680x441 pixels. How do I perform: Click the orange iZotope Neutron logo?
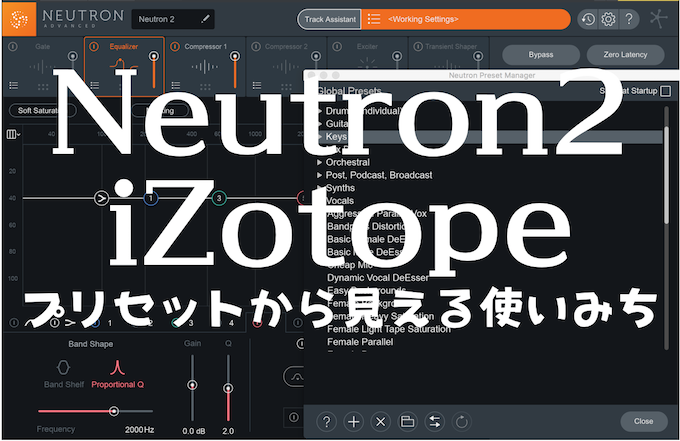click(19, 19)
